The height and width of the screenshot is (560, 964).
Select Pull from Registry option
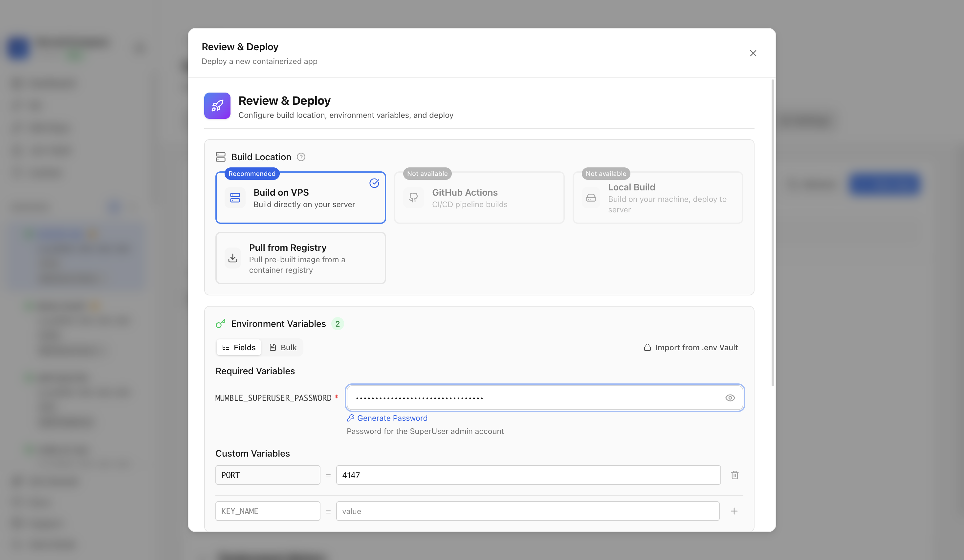[301, 258]
